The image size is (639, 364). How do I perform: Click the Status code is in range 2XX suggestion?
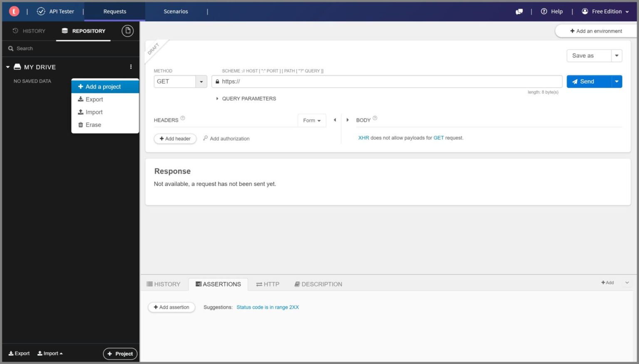[x=267, y=307]
